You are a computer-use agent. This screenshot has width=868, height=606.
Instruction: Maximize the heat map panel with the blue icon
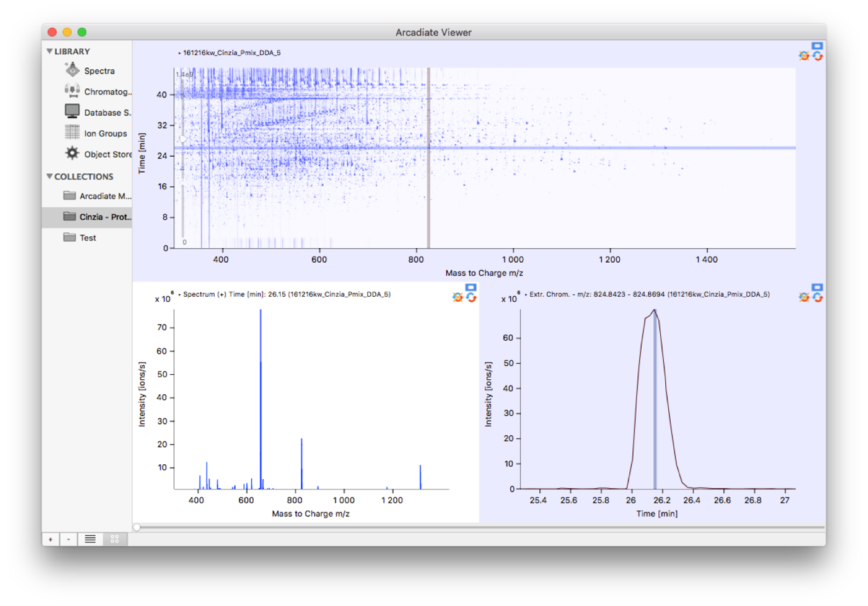[817, 46]
